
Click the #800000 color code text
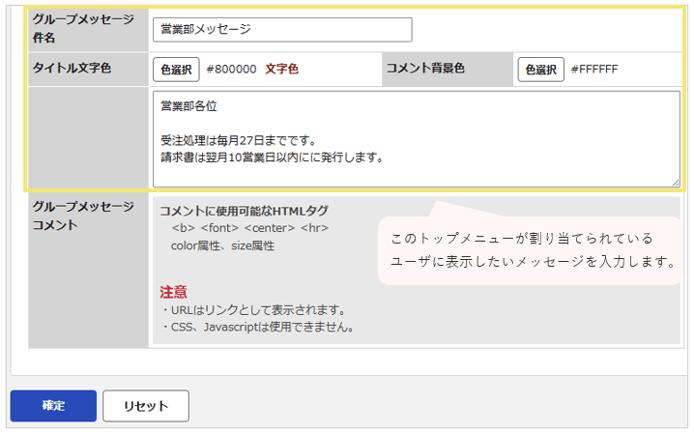coord(231,69)
